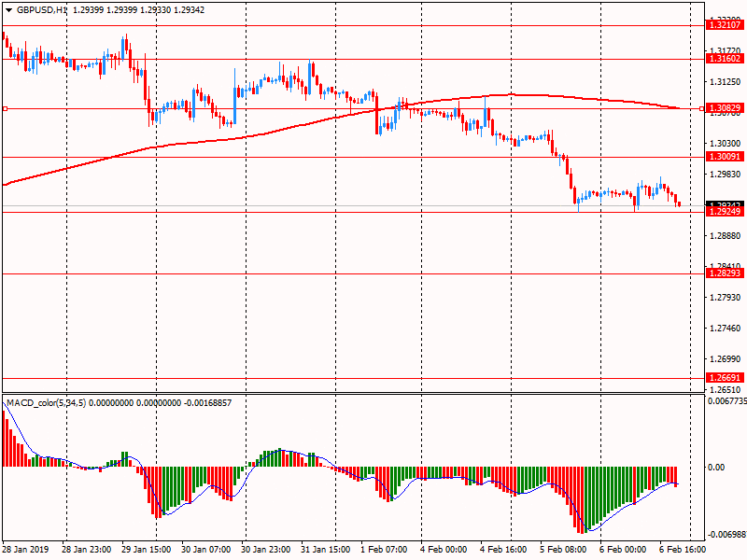Click the 1 Feb 07:00 time label

click(383, 551)
